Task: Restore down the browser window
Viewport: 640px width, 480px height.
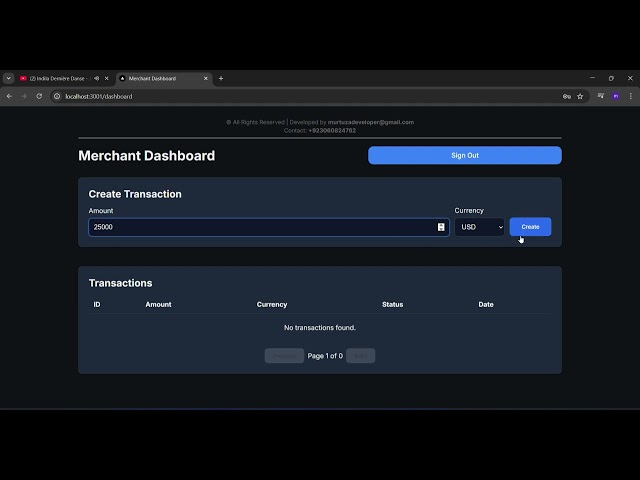Action: point(611,78)
